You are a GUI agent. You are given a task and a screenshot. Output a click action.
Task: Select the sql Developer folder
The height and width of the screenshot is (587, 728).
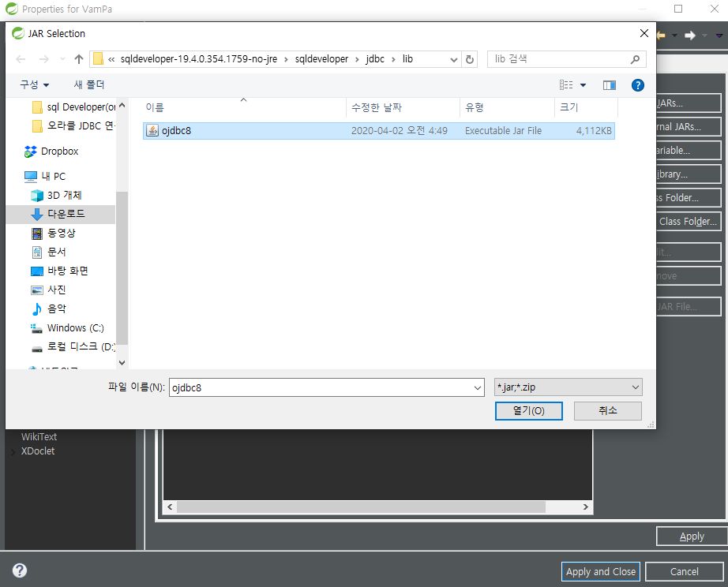[x=74, y=107]
